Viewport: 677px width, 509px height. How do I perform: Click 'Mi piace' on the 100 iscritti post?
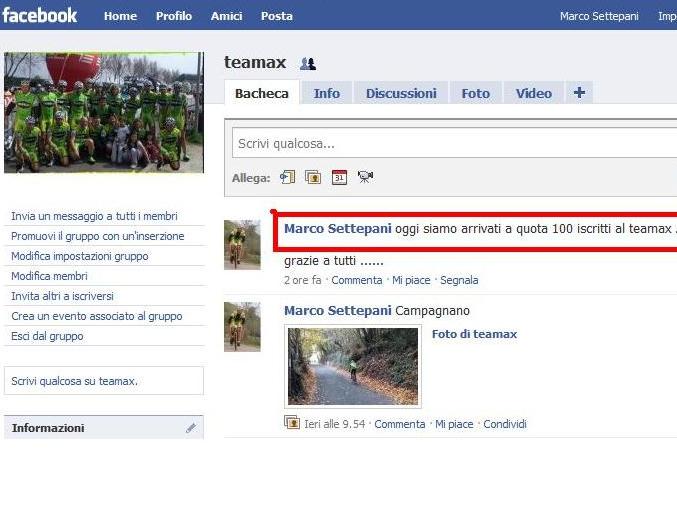[x=411, y=280]
